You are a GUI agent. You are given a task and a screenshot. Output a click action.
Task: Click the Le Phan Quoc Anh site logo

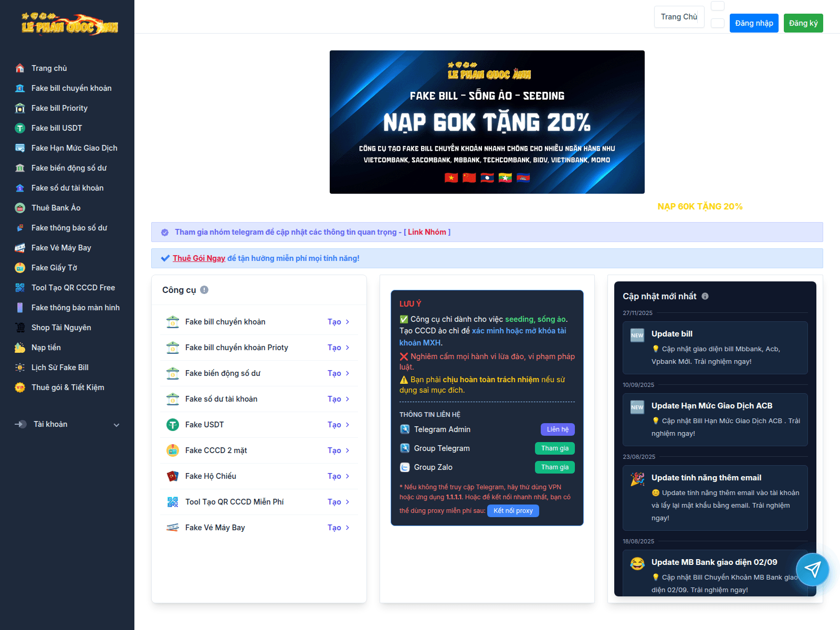click(x=69, y=24)
